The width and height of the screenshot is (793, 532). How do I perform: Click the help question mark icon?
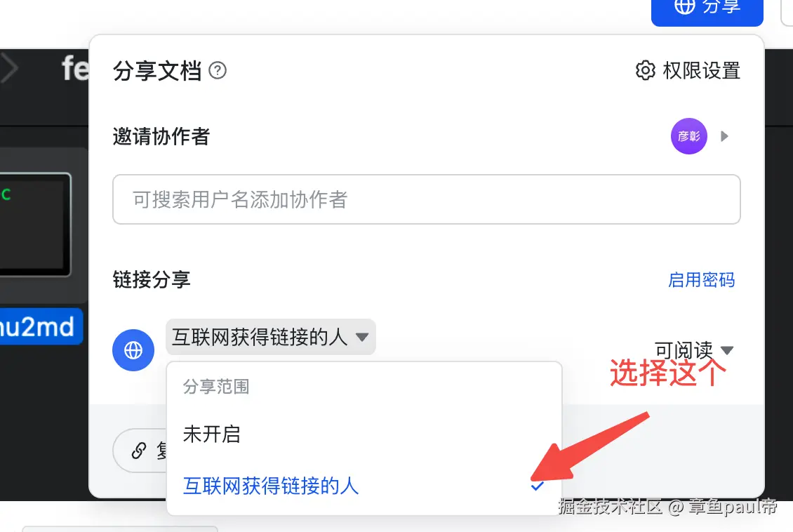click(218, 70)
